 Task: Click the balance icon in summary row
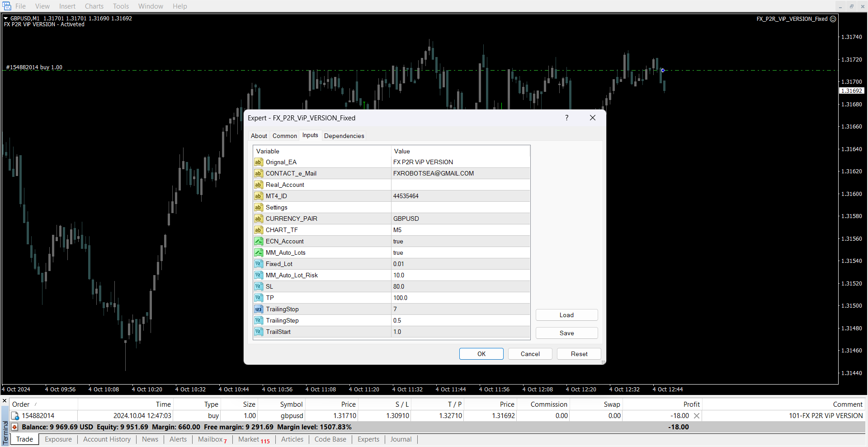[x=15, y=427]
